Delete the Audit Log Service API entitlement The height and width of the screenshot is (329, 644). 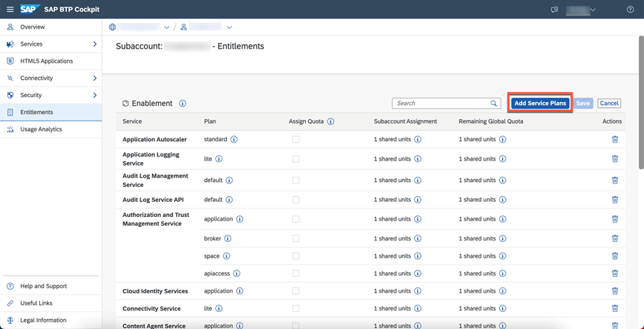point(615,199)
